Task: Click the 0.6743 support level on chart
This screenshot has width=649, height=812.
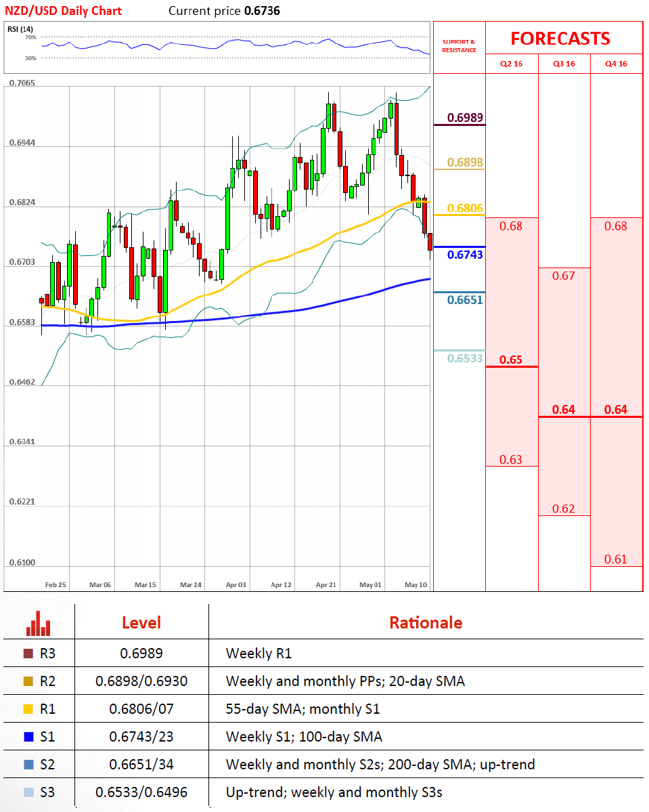Action: point(465,254)
